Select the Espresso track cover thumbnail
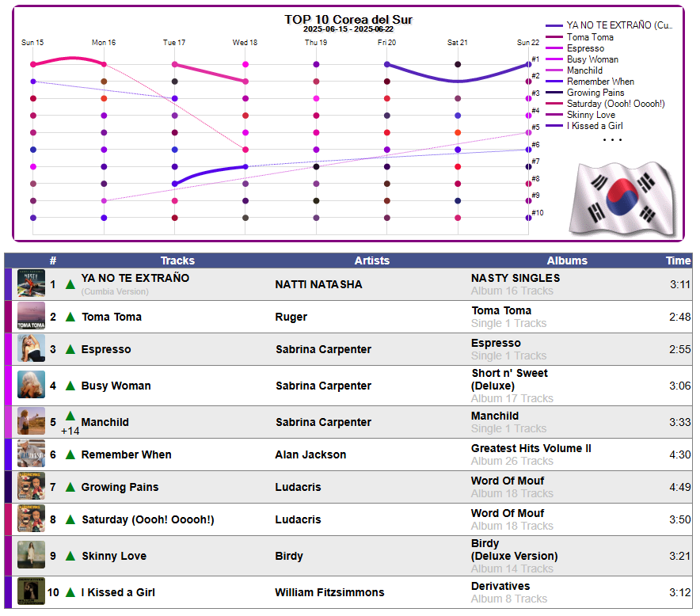Viewport: 700px width, 616px height. coord(31,349)
